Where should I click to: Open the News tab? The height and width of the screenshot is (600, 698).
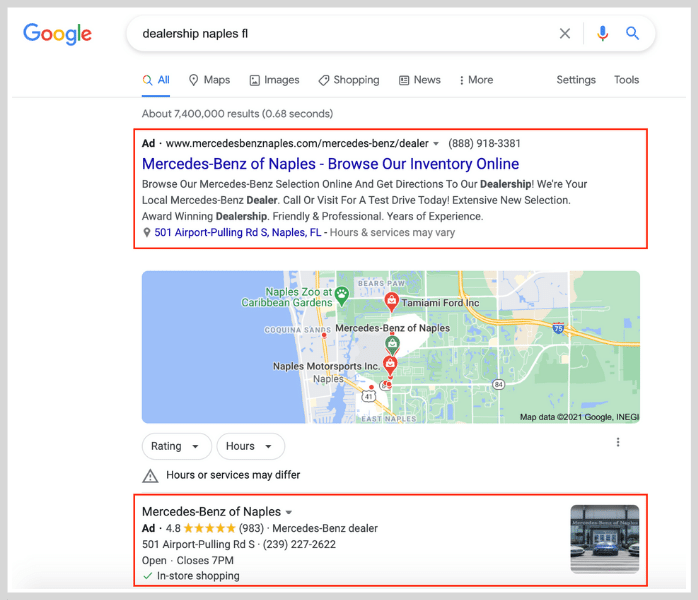pyautogui.click(x=420, y=80)
